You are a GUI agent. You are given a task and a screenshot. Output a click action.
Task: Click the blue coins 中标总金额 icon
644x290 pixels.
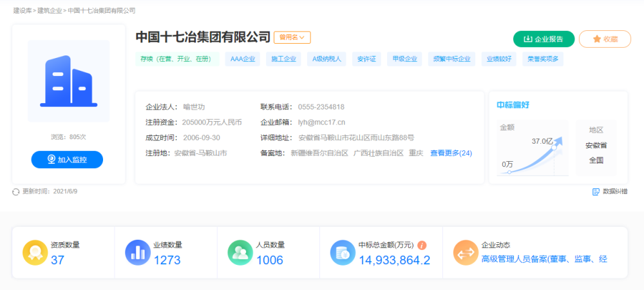[343, 252]
